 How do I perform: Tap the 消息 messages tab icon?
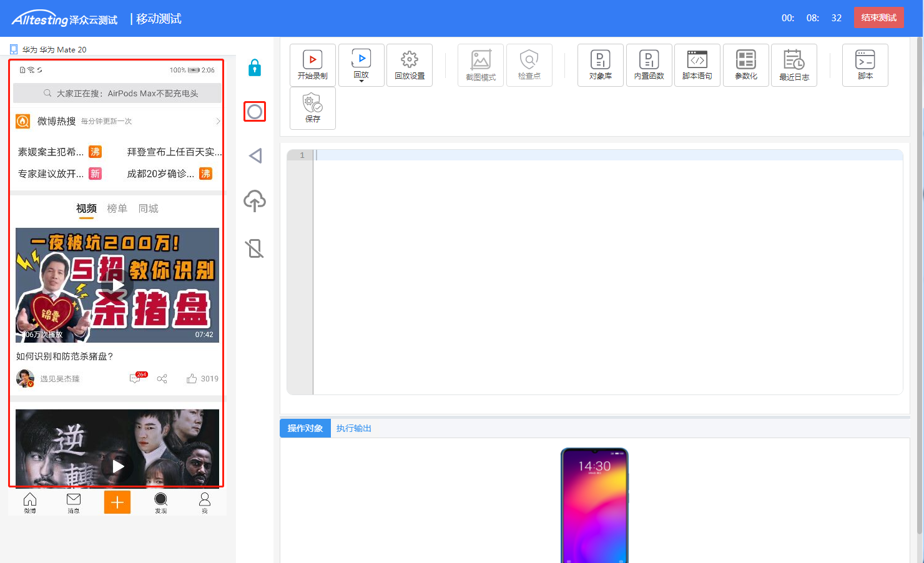point(74,502)
